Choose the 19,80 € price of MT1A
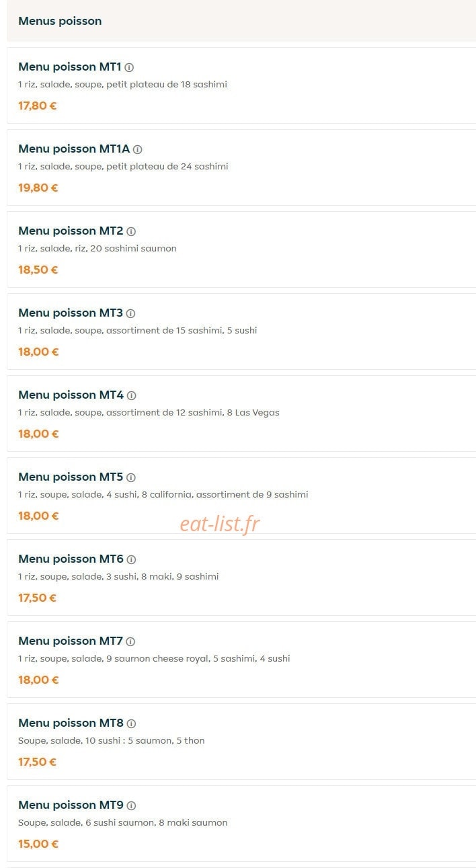Viewport: 476px width, 868px height. pos(38,188)
